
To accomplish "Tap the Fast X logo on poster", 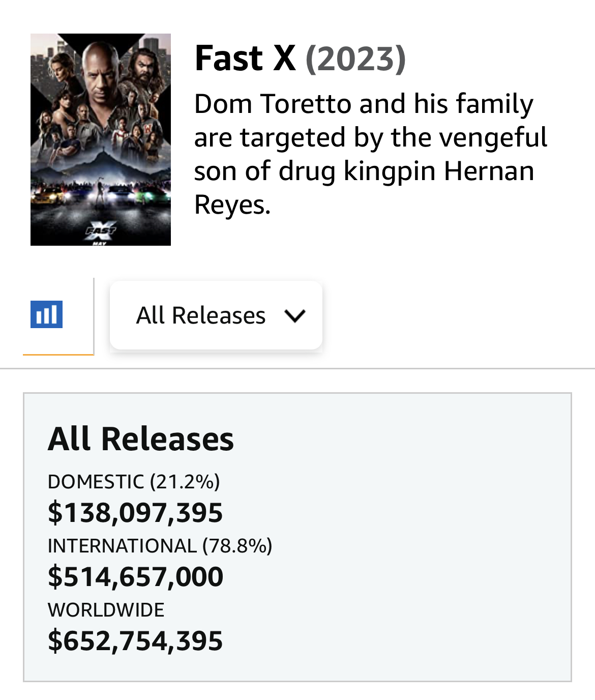I will (x=101, y=231).
